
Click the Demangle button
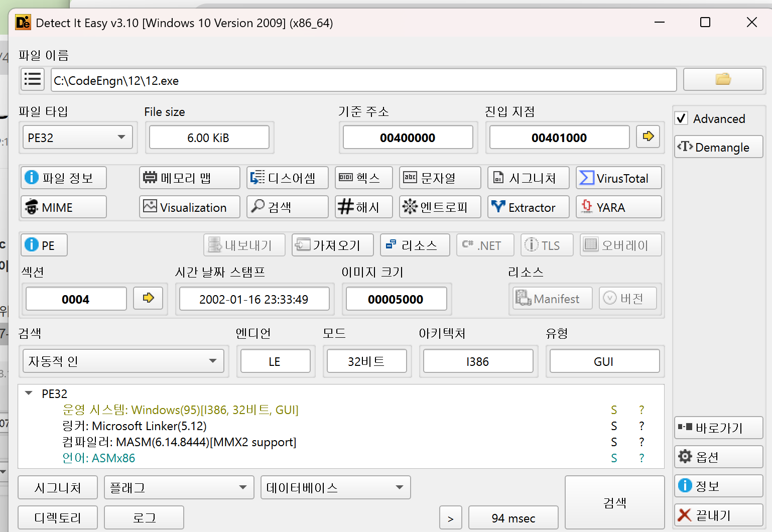click(x=719, y=147)
